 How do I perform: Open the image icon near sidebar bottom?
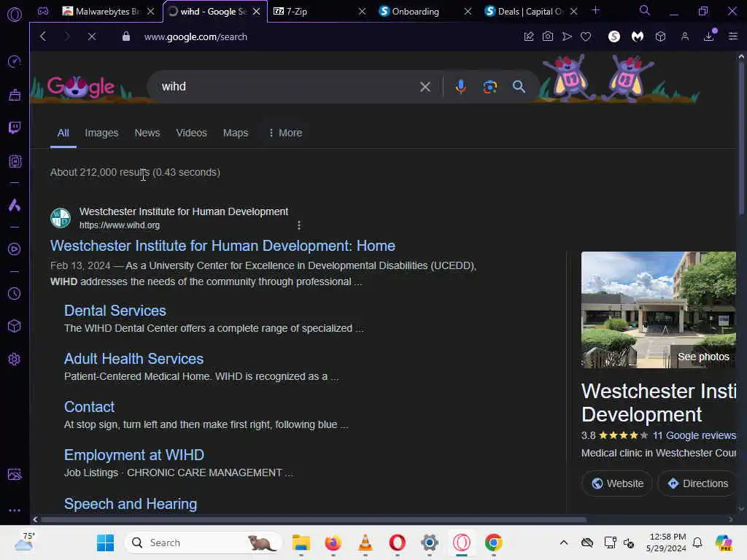pos(15,474)
